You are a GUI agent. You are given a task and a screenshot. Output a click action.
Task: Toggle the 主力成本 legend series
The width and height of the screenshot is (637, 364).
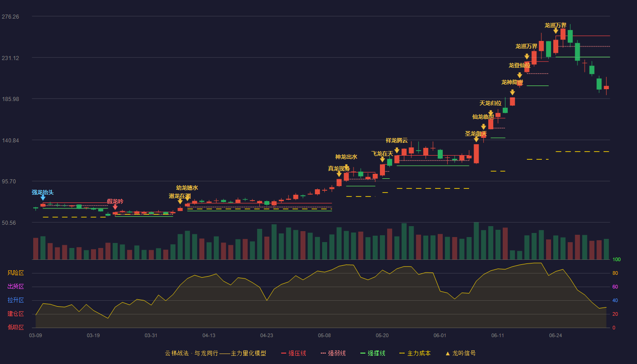coord(415,353)
